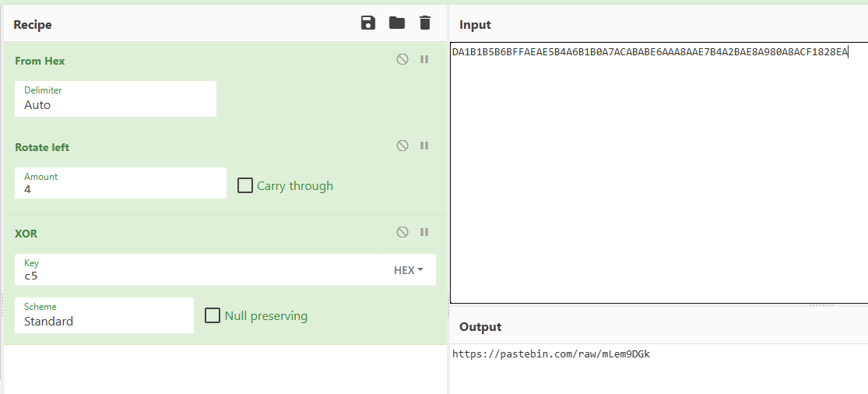Clear the recipe with trash icon
The width and height of the screenshot is (868, 394).
click(x=424, y=23)
